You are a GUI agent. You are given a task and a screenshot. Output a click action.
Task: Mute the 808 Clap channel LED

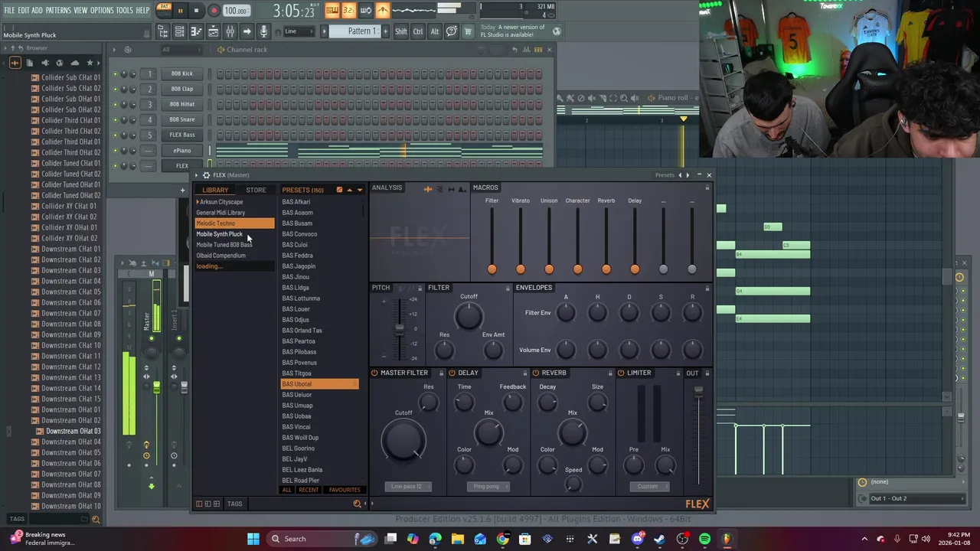pyautogui.click(x=115, y=89)
